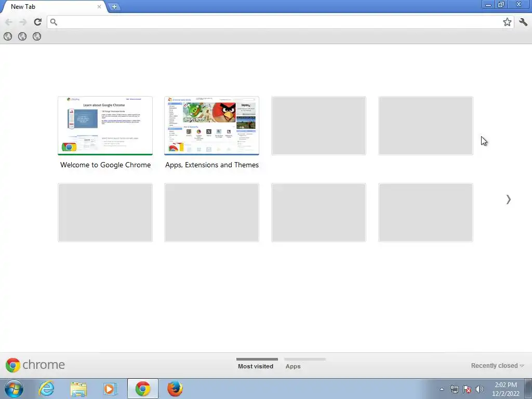Click the Welcome to Google Chrome label

pyautogui.click(x=105, y=165)
